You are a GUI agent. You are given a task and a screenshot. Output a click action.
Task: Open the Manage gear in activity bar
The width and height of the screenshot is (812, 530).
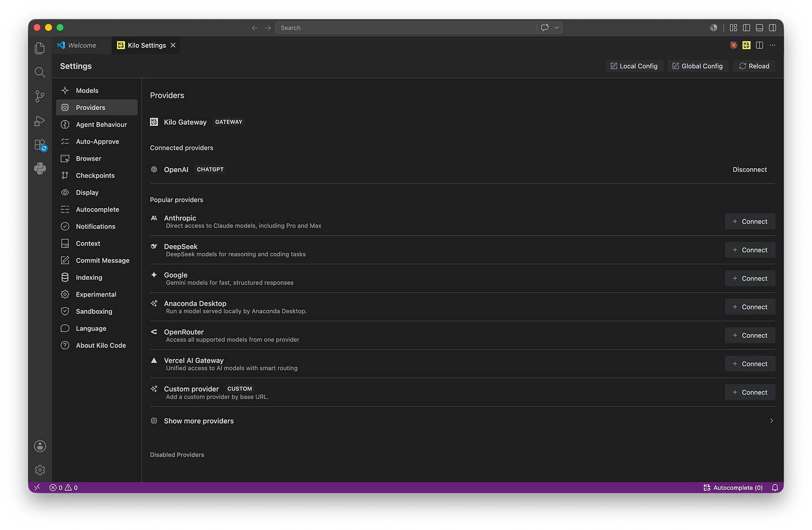[x=40, y=470]
